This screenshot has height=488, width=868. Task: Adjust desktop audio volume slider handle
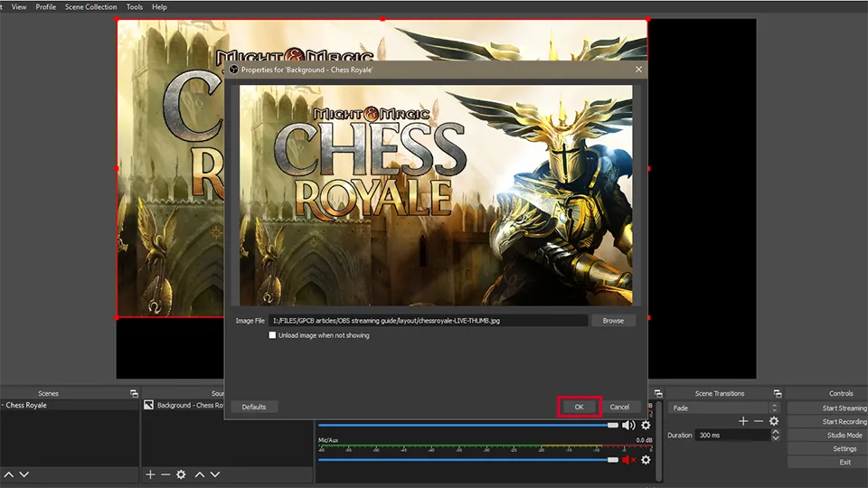coord(613,426)
